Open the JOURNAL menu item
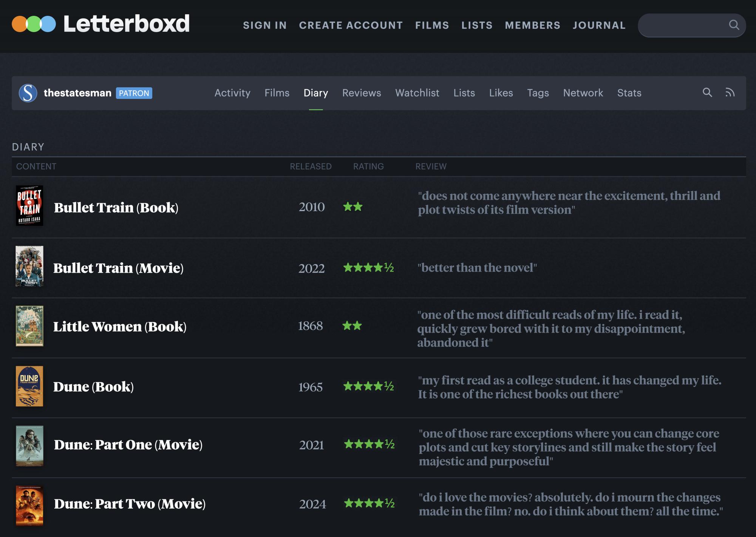This screenshot has width=756, height=537. [x=599, y=25]
